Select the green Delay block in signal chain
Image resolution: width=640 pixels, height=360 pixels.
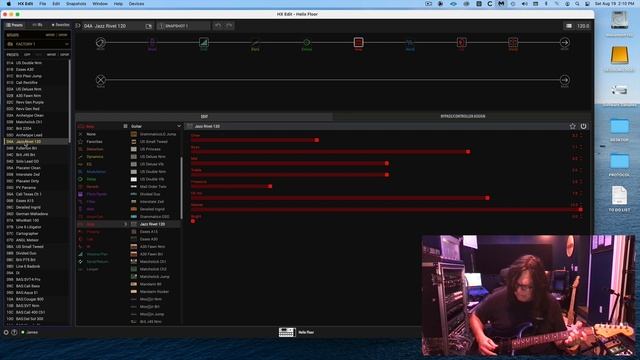(307, 42)
